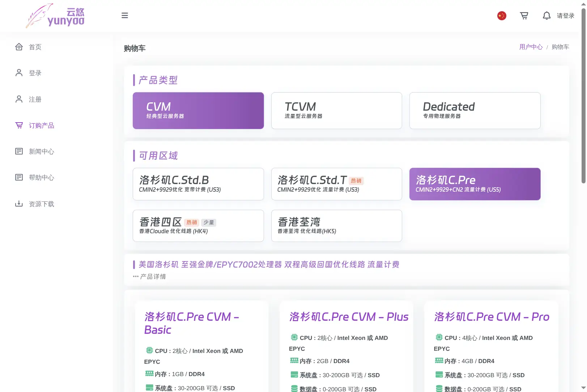Click the 订购产品 cart icon
This screenshot has height=392, width=587.
[19, 125]
